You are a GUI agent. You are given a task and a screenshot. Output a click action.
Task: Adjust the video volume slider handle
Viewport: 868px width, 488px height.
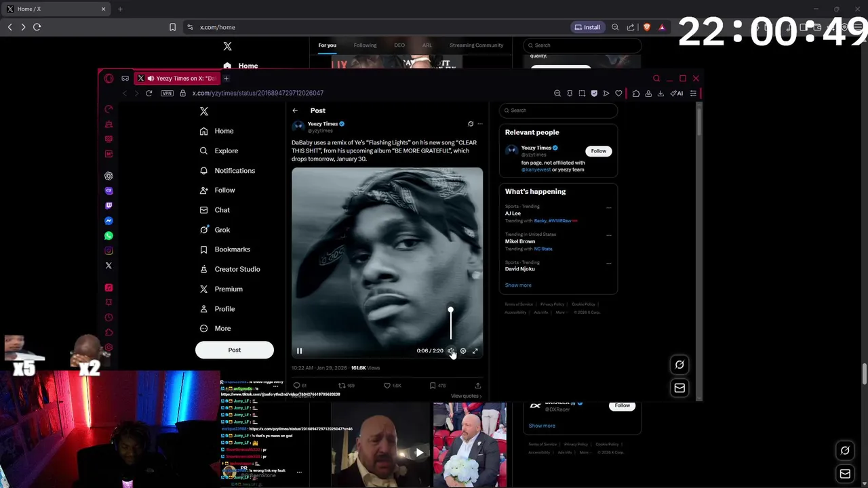coord(450,310)
